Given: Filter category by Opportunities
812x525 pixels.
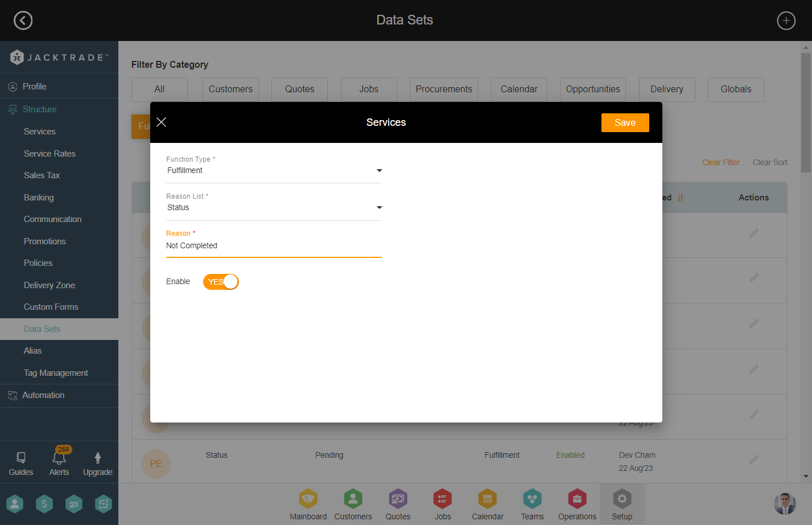Looking at the screenshot, I should (x=593, y=89).
